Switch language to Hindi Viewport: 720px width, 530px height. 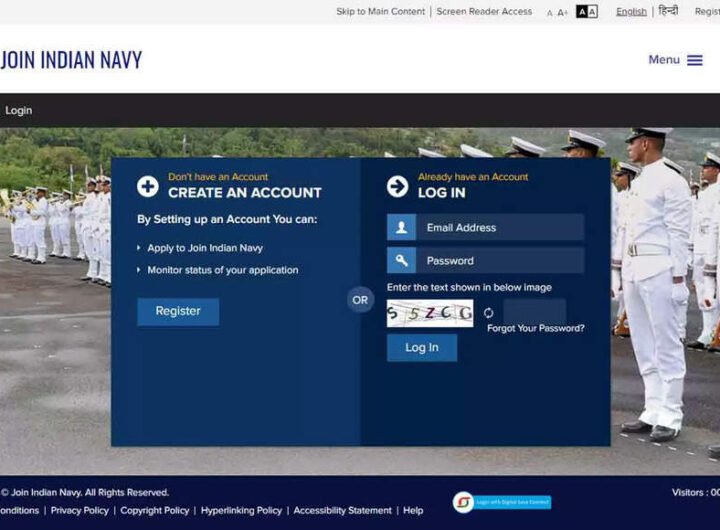coord(668,11)
